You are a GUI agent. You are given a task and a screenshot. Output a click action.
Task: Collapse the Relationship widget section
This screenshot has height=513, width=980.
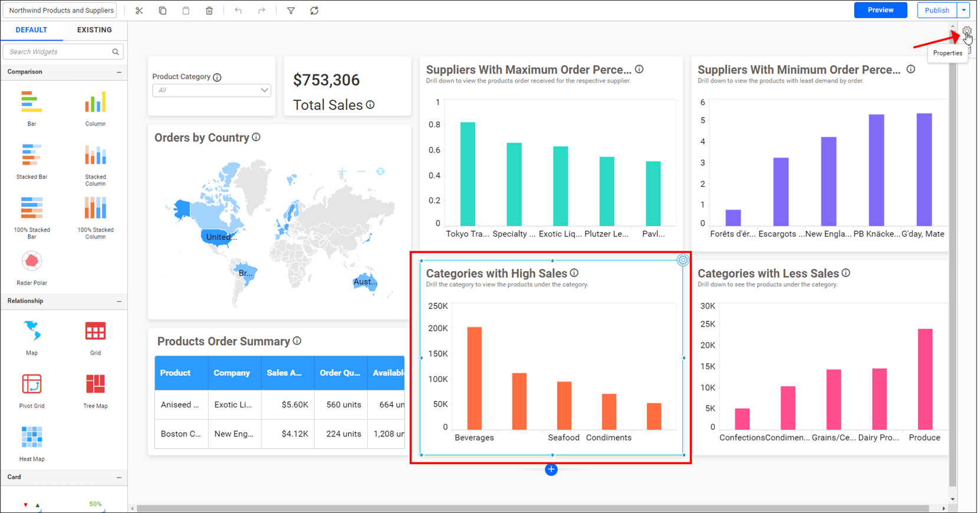(119, 301)
